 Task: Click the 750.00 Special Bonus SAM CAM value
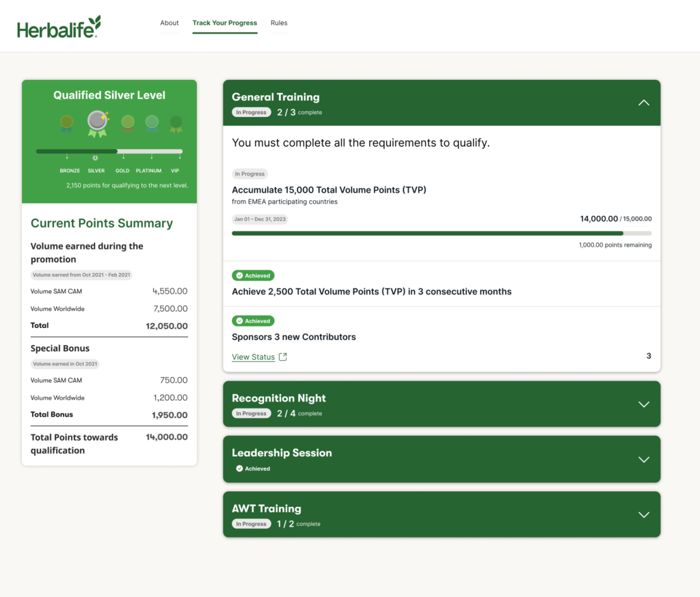[174, 380]
